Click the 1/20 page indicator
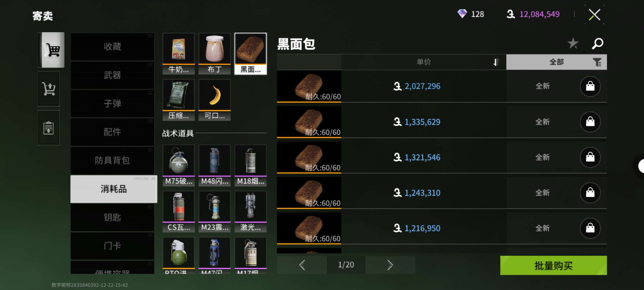 (346, 265)
